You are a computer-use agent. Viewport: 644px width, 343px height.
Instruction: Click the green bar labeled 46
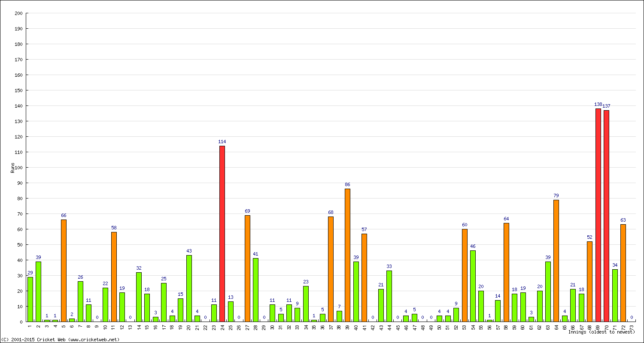(x=473, y=286)
